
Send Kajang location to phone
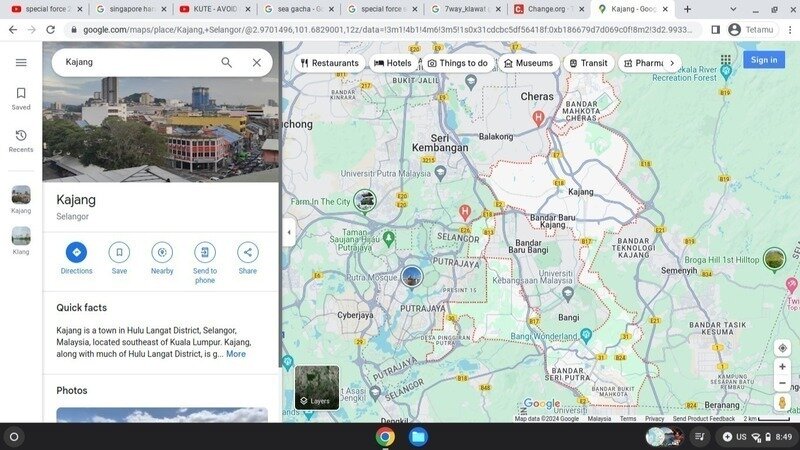(x=205, y=252)
